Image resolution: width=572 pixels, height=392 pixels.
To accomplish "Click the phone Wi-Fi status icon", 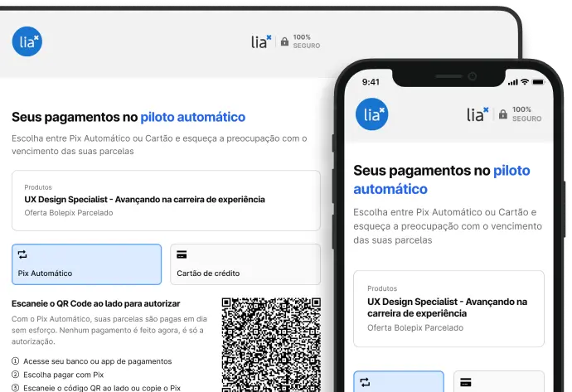I will coord(525,82).
